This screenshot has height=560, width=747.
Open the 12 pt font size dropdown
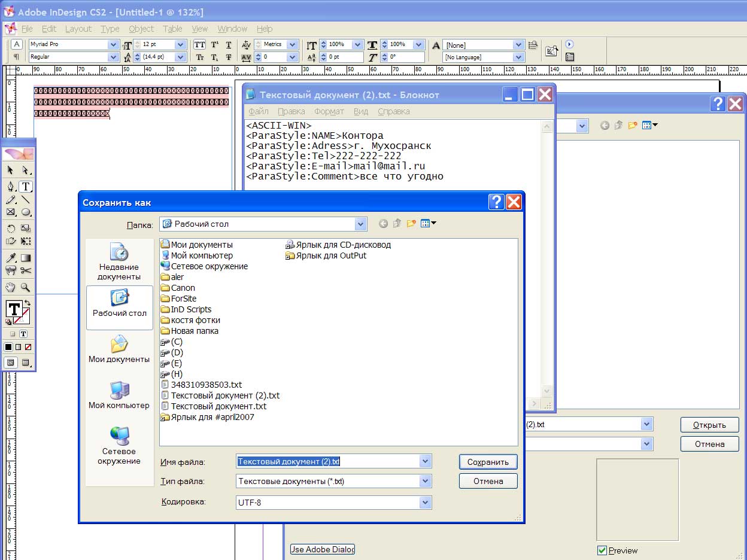click(x=180, y=45)
